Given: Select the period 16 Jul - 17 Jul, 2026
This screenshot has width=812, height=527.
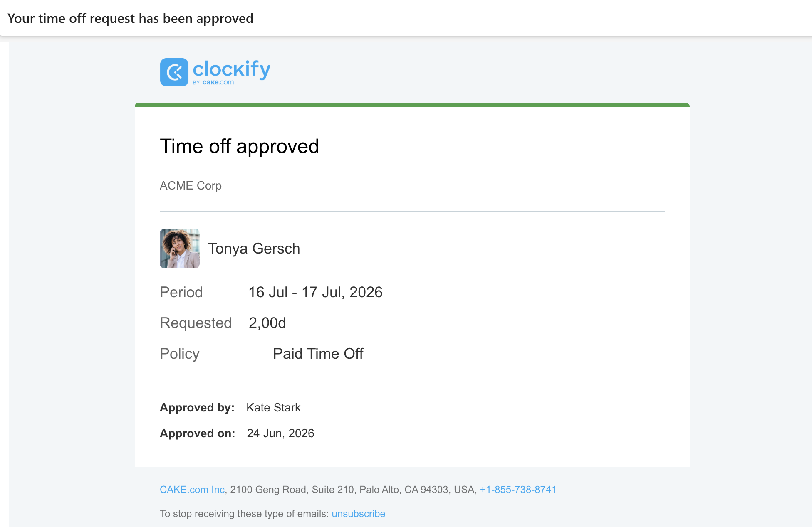Looking at the screenshot, I should click(316, 292).
